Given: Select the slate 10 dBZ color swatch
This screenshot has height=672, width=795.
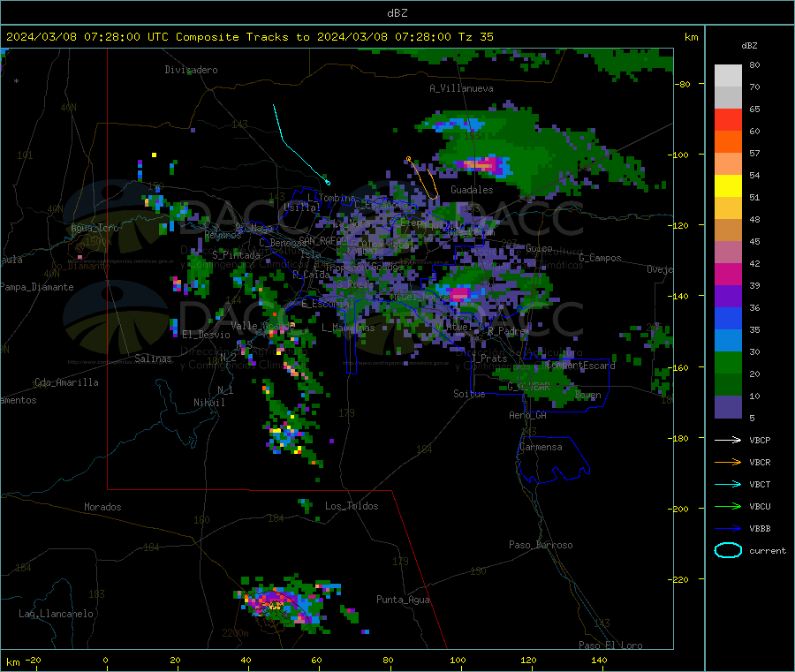Looking at the screenshot, I should (x=728, y=407).
